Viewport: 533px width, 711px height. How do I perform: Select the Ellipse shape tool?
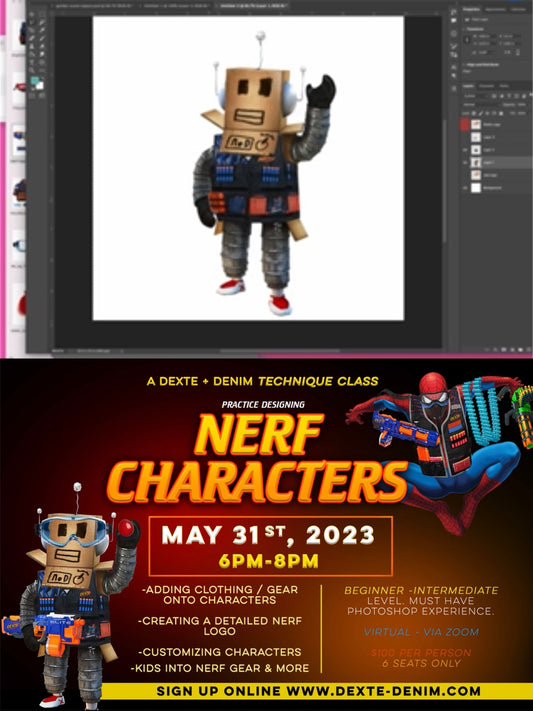pyautogui.click(x=42, y=62)
